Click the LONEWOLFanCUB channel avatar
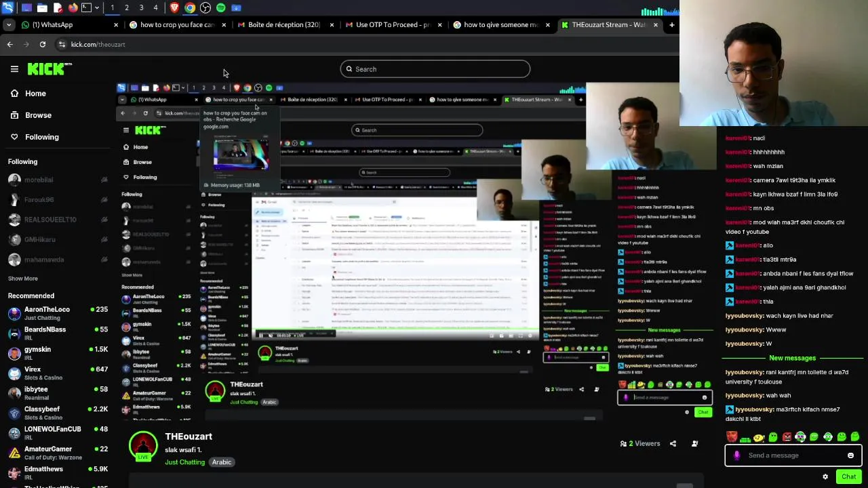 tap(14, 433)
